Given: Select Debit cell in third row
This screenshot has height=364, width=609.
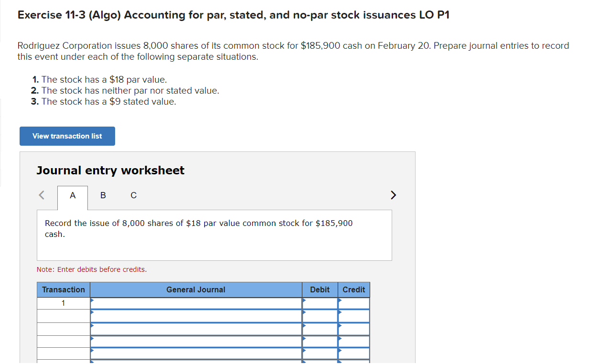Looking at the screenshot, I should (x=320, y=329).
